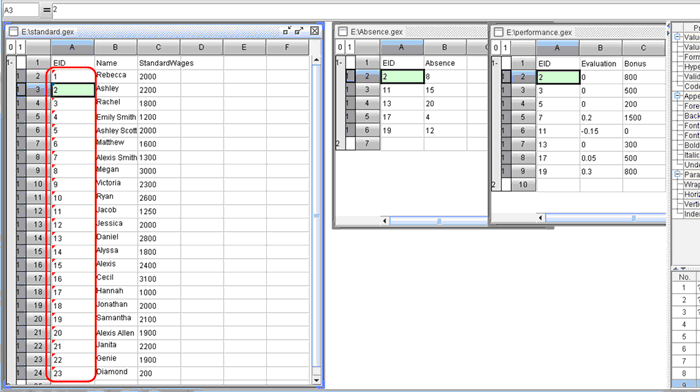Iconify the standard.gex window

[287, 31]
